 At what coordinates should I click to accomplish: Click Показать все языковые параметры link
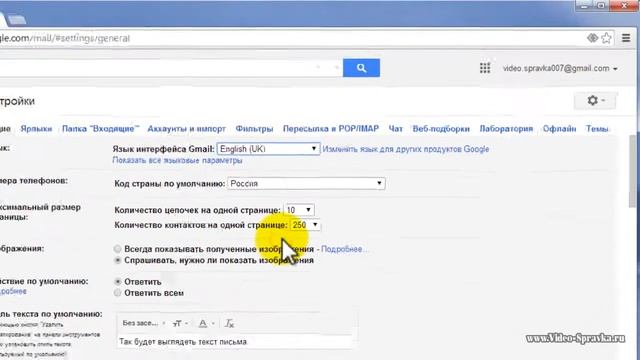pos(177,160)
